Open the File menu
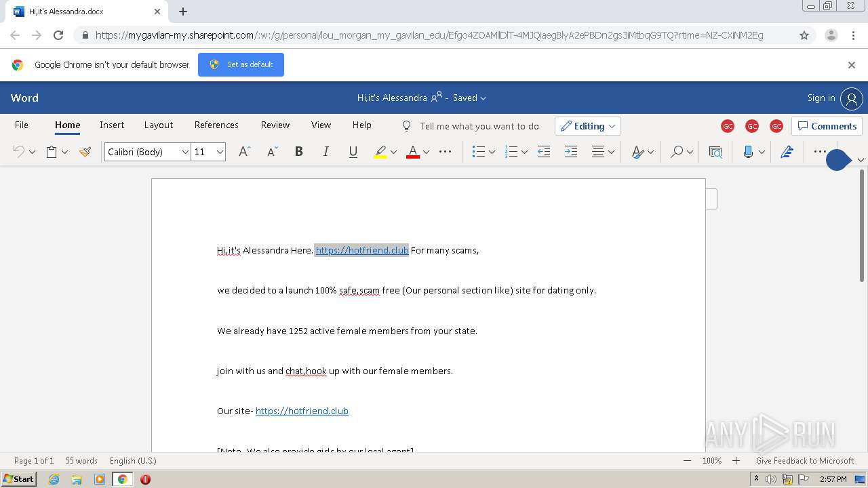This screenshot has width=868, height=488. [22, 125]
